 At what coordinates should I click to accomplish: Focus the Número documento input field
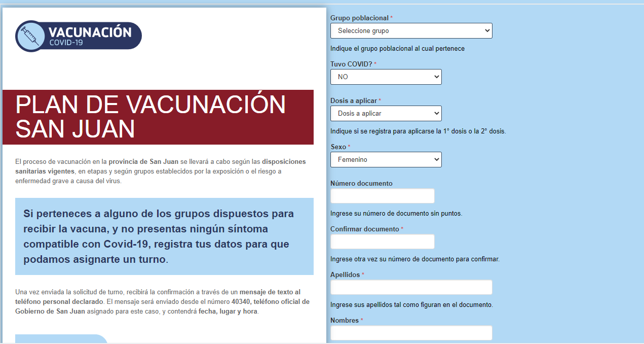[382, 196]
